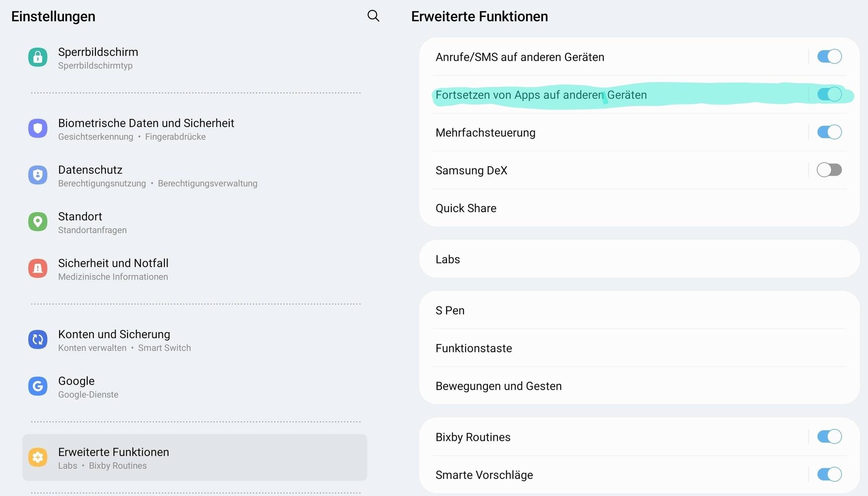The width and height of the screenshot is (868, 496).
Task: Tap the purple Biometrische Daten shield icon
Action: pyautogui.click(x=38, y=128)
